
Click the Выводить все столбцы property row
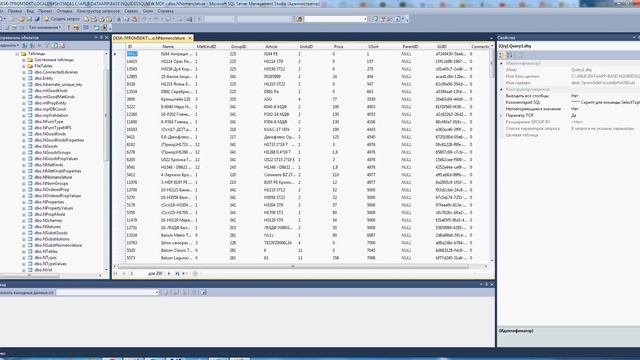[x=569, y=96]
